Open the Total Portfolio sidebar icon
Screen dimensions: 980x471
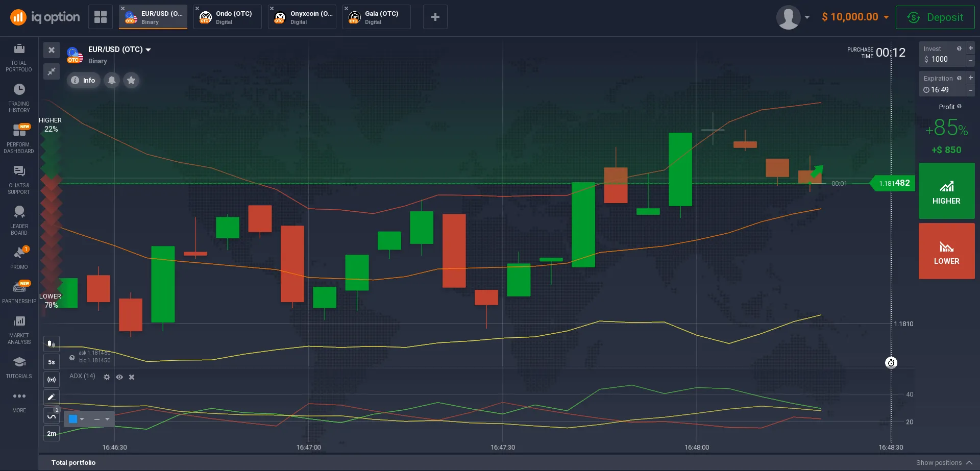coord(19,57)
